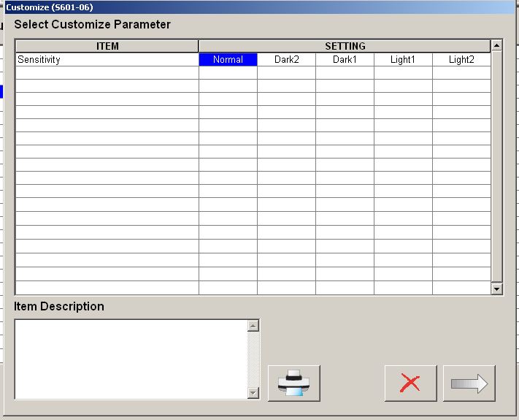Image resolution: width=519 pixels, height=420 pixels.
Task: Click inside the Item Description text box
Action: 130,359
